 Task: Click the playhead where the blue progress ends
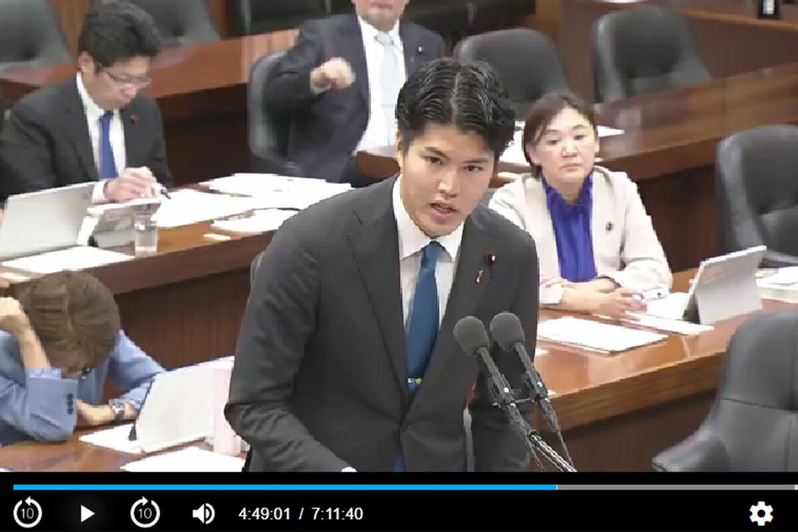556,487
